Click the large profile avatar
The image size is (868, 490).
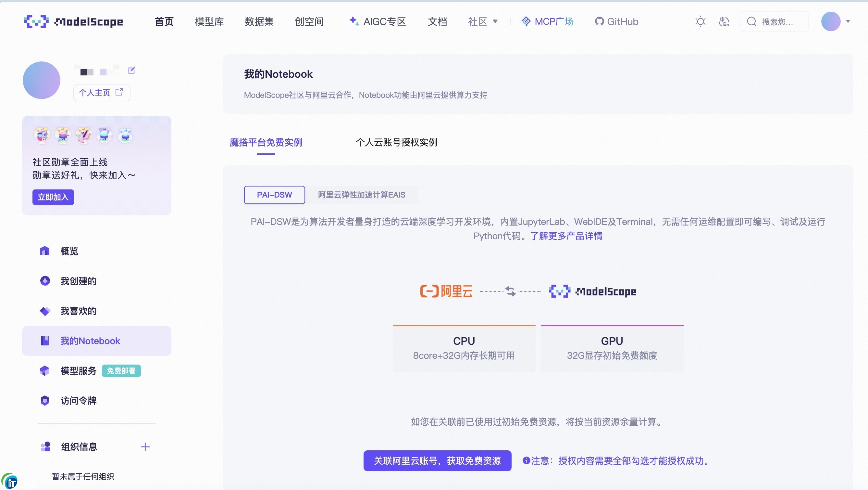tap(42, 80)
